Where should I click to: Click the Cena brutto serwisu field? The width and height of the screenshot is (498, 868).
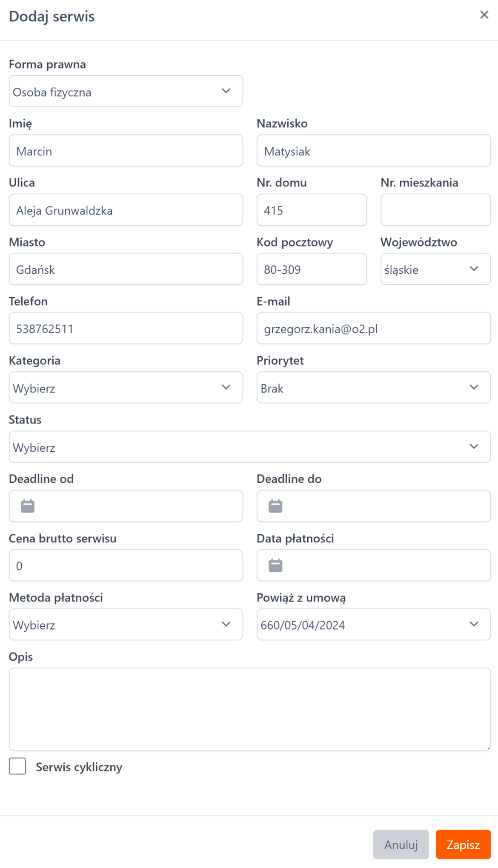click(x=126, y=565)
